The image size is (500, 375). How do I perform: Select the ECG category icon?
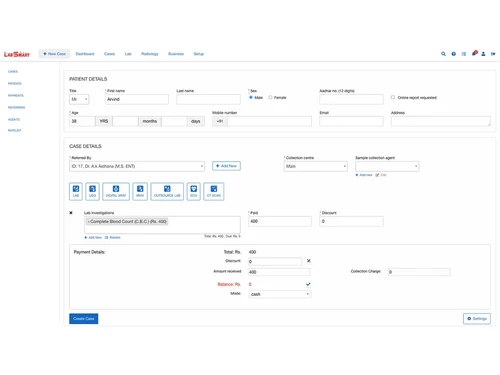click(194, 191)
